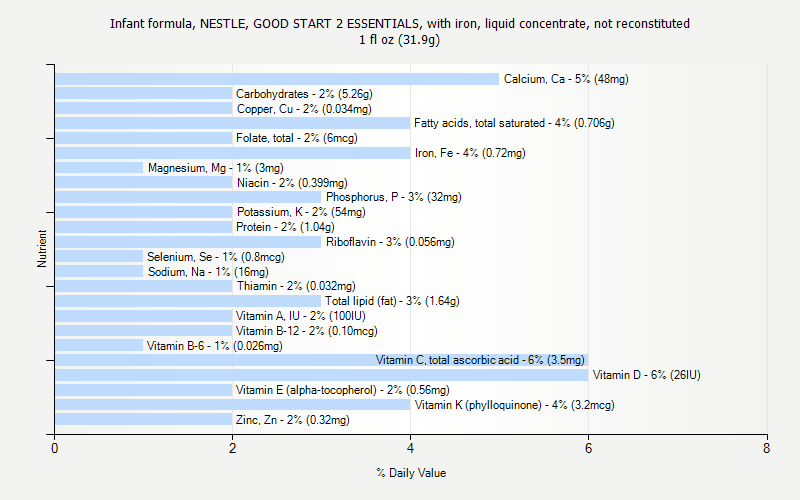Viewport: 800px width, 500px height.
Task: Click the Selenium, Se - 1% (0.8mcg) label
Action: 216,257
